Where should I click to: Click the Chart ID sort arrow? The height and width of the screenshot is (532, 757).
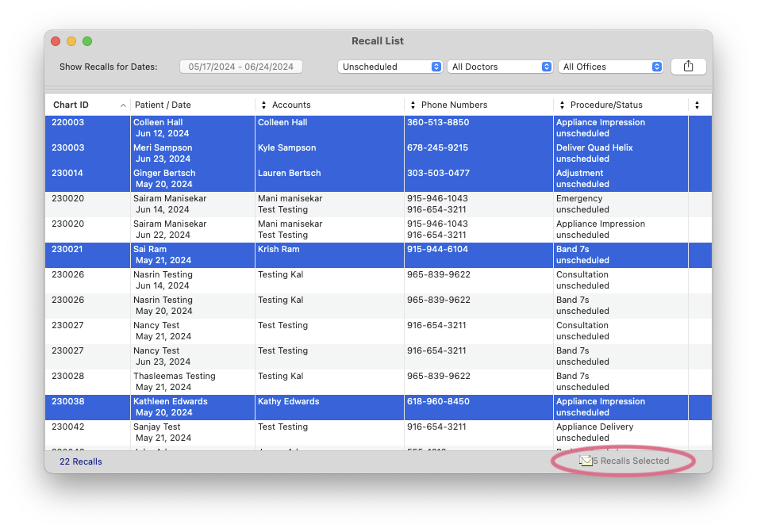coord(123,105)
